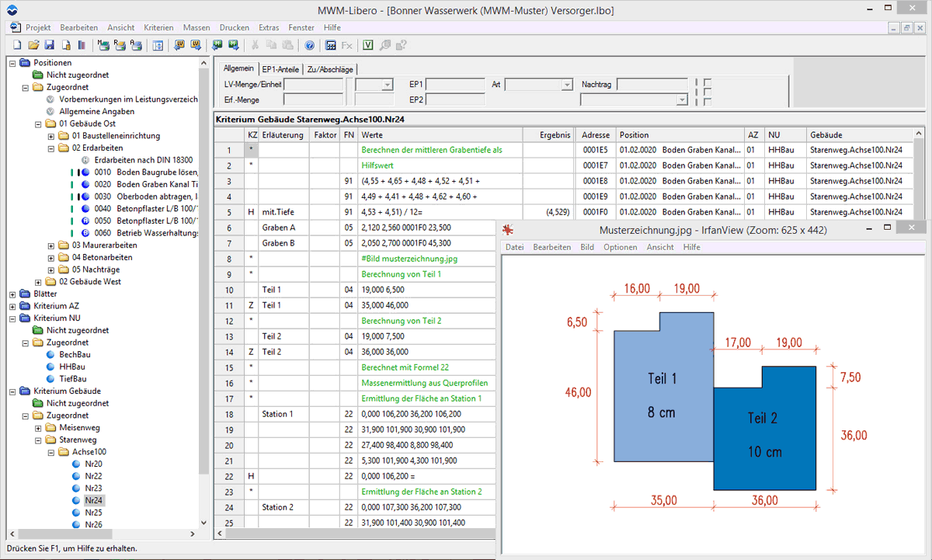Click the magnifier search toolbar icon
The image size is (932, 560).
pyautogui.click(x=384, y=45)
